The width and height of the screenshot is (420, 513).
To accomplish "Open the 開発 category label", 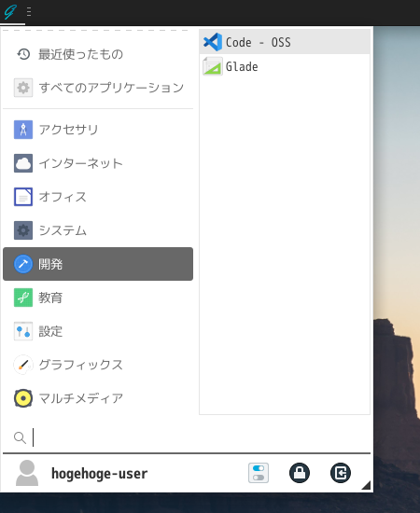I will [50, 264].
